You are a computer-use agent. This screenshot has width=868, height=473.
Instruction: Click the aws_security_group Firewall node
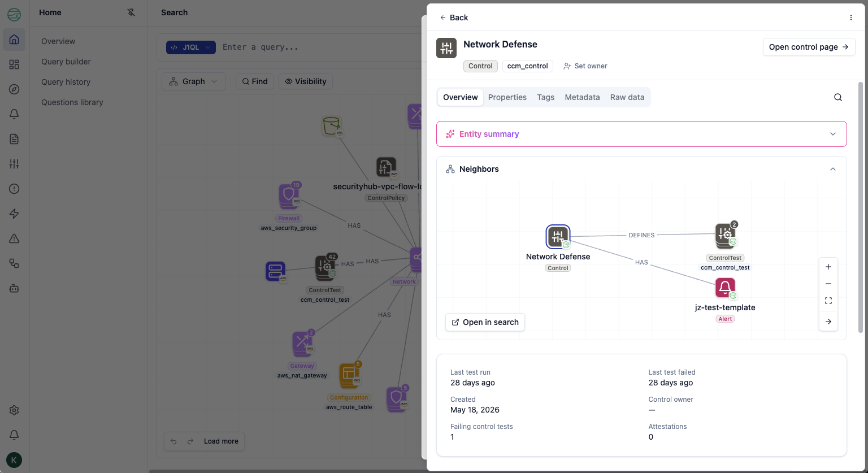click(x=289, y=196)
